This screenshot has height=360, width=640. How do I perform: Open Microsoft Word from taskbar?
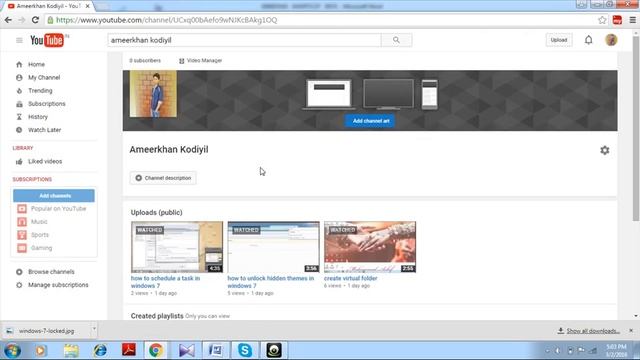[x=216, y=350]
